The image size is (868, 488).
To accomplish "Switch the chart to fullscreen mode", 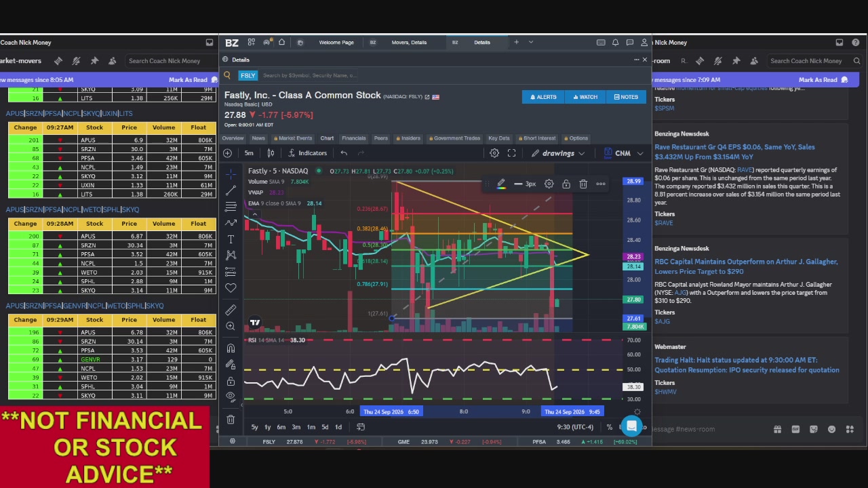I will 512,153.
